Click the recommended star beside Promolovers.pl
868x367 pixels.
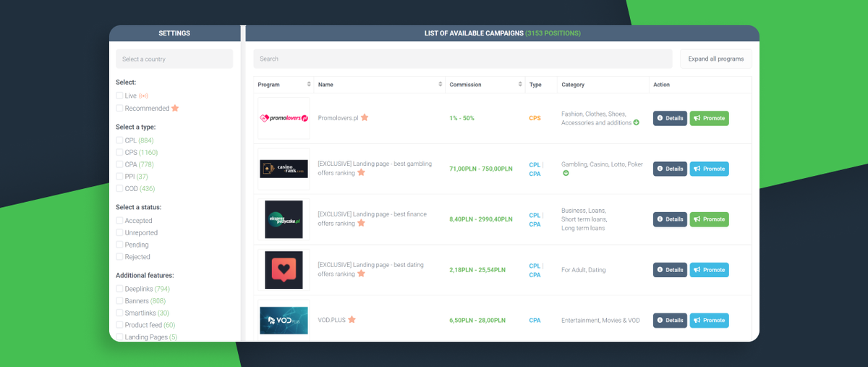[x=365, y=117]
